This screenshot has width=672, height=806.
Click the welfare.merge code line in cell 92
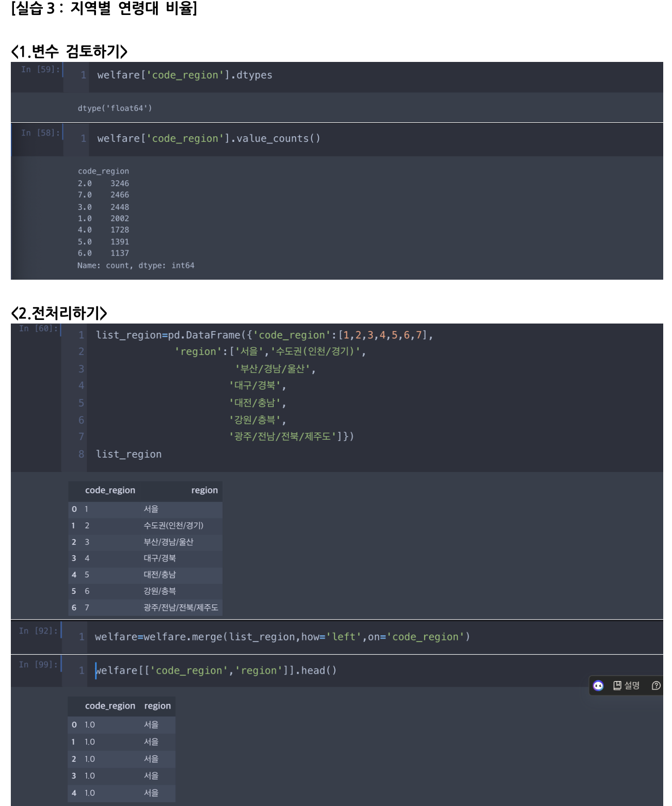[282, 637]
